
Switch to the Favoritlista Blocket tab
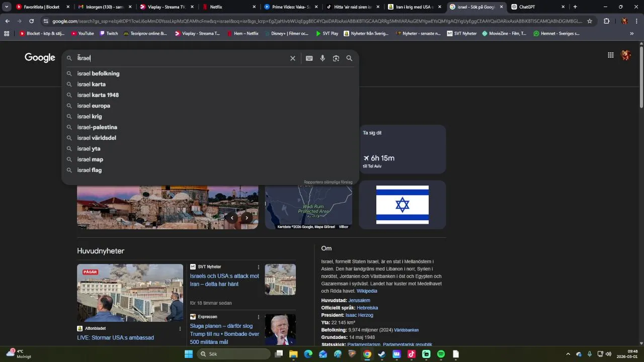coord(42,7)
